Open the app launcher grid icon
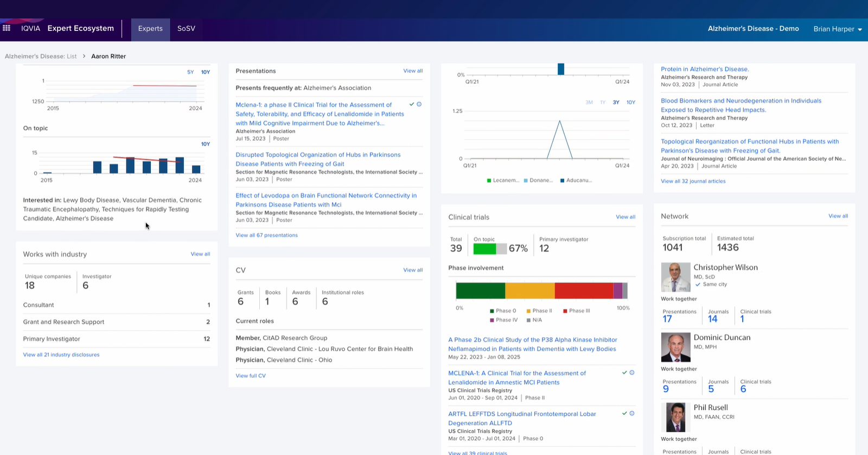Screen dimensions: 868x455 coord(7,28)
